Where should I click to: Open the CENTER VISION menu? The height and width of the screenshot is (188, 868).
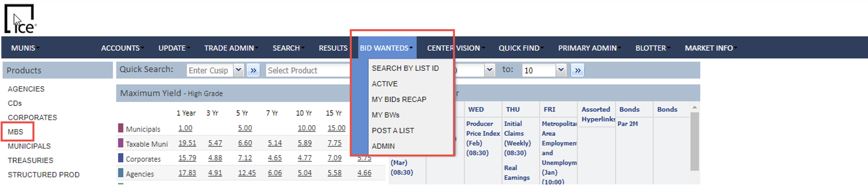point(456,48)
